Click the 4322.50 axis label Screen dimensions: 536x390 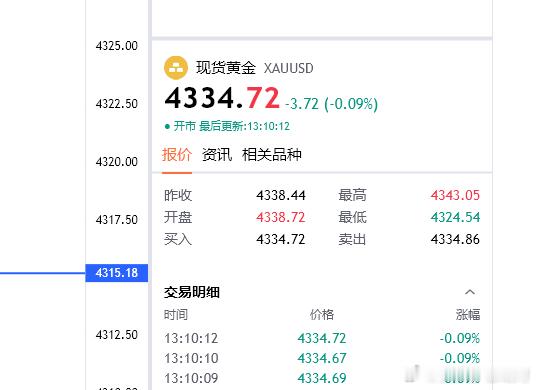coord(117,104)
